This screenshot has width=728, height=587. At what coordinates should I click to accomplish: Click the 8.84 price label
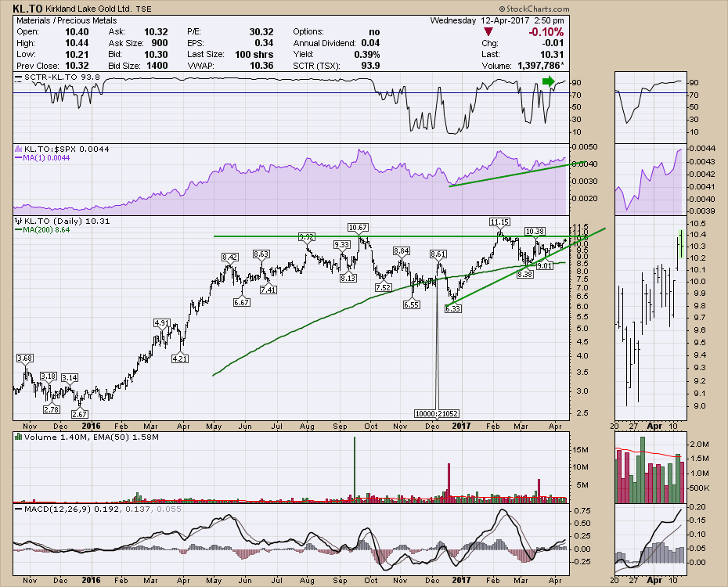401,251
